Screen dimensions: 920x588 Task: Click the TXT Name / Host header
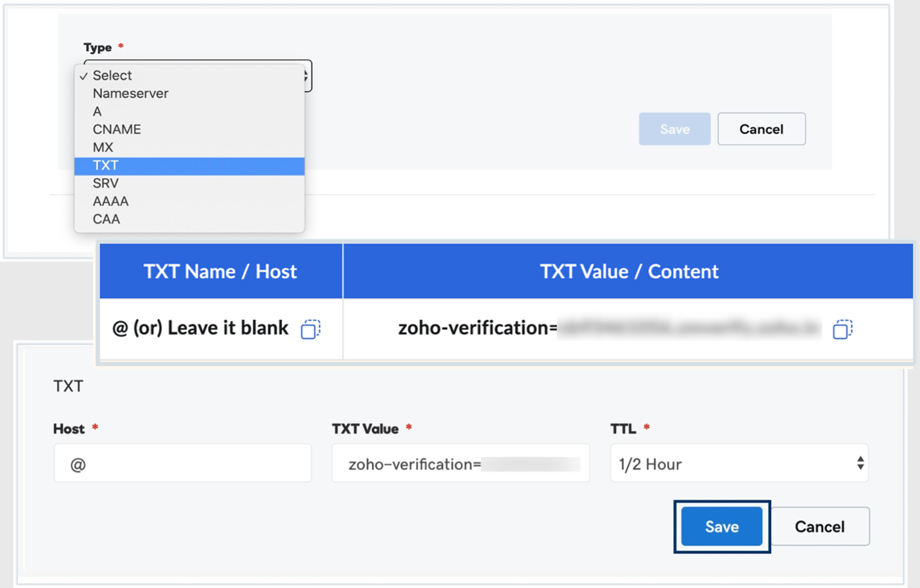click(221, 271)
